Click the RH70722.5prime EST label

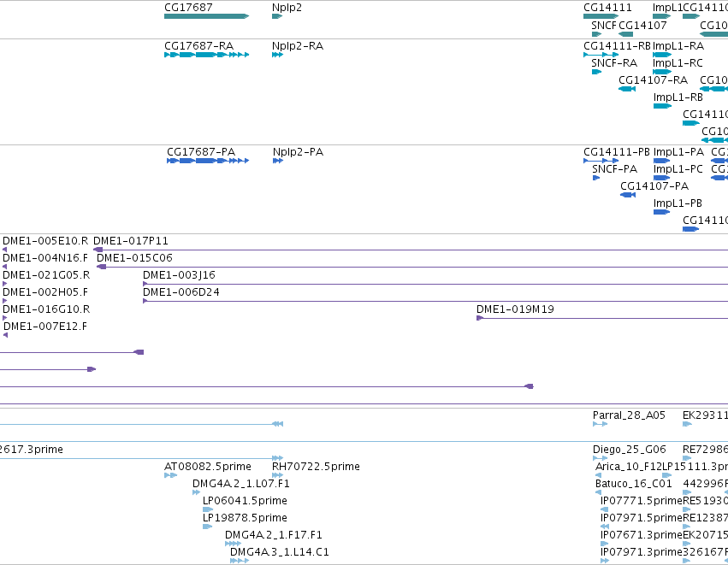point(317,467)
